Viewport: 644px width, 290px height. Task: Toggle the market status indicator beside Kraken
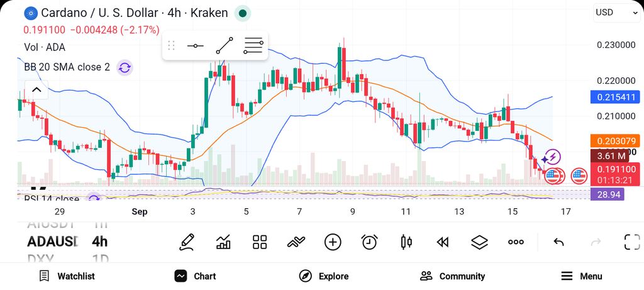pyautogui.click(x=242, y=14)
